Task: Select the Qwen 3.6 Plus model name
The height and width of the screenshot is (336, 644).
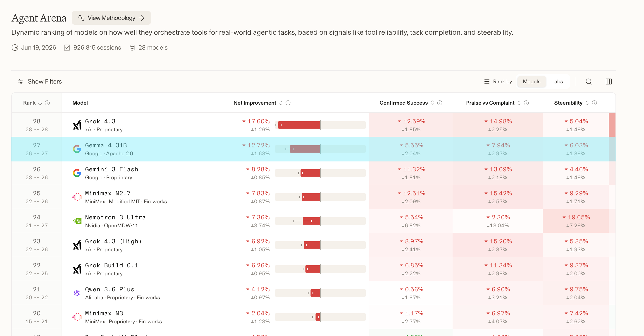Action: tap(110, 289)
